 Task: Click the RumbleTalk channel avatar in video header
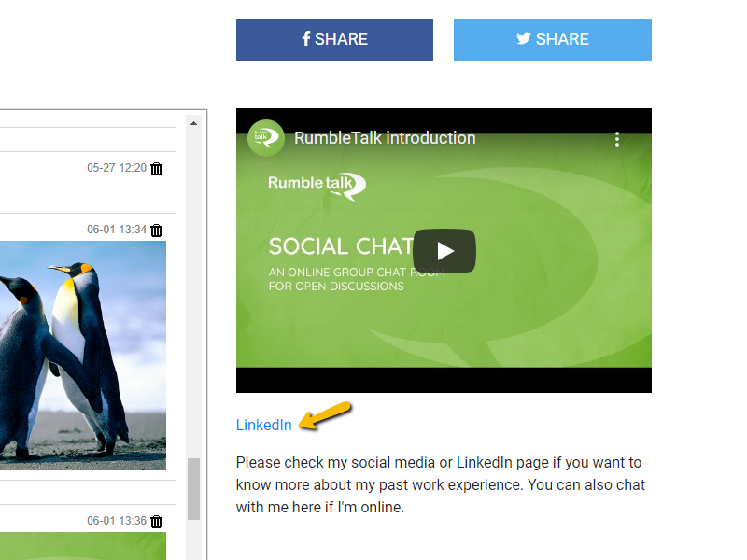point(265,138)
